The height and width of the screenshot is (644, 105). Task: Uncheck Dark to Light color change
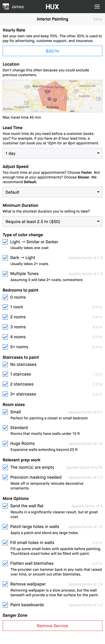click(x=5, y=258)
